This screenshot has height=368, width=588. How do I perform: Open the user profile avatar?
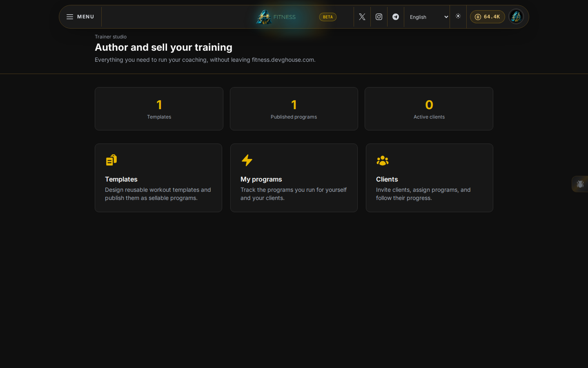(x=516, y=17)
